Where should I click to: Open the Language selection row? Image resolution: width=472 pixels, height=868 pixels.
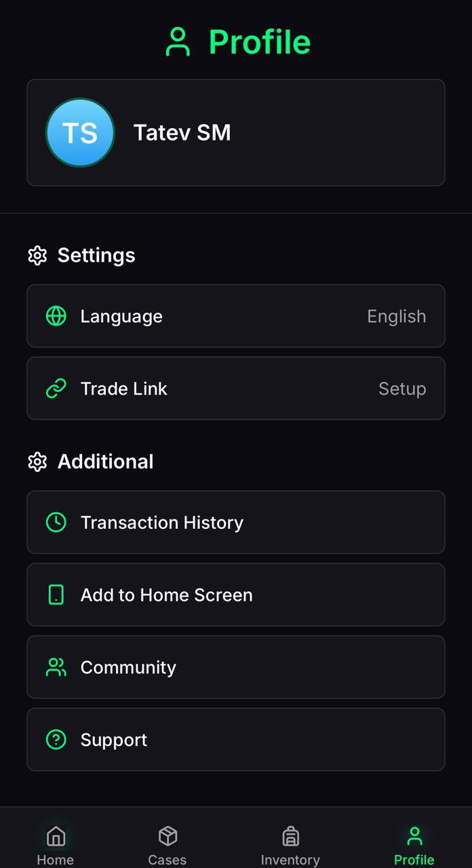click(x=236, y=316)
